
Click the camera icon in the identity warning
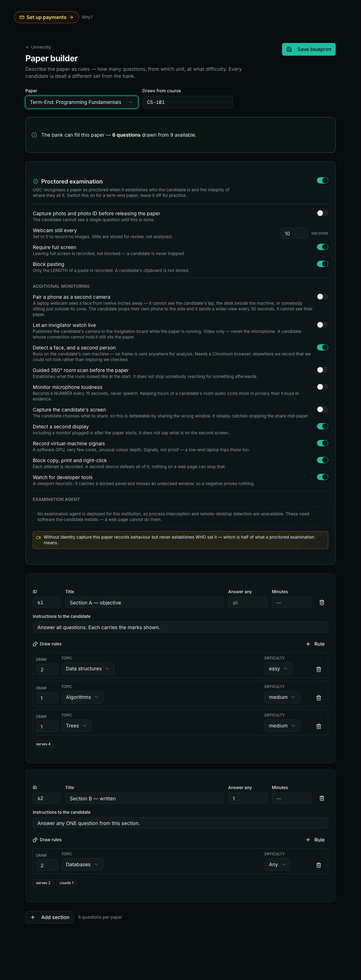click(38, 538)
